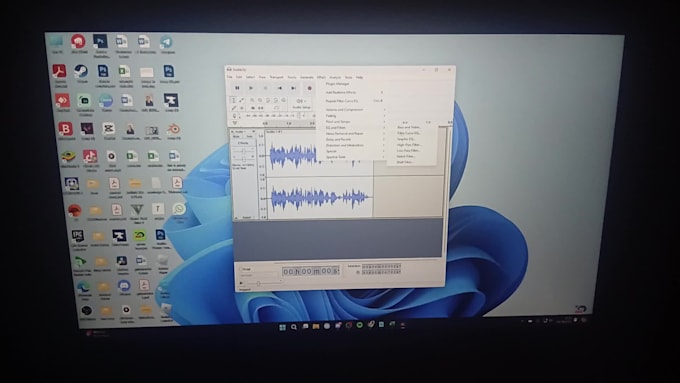
Task: Click the Zoom In magnifier icon
Action: coord(252,100)
